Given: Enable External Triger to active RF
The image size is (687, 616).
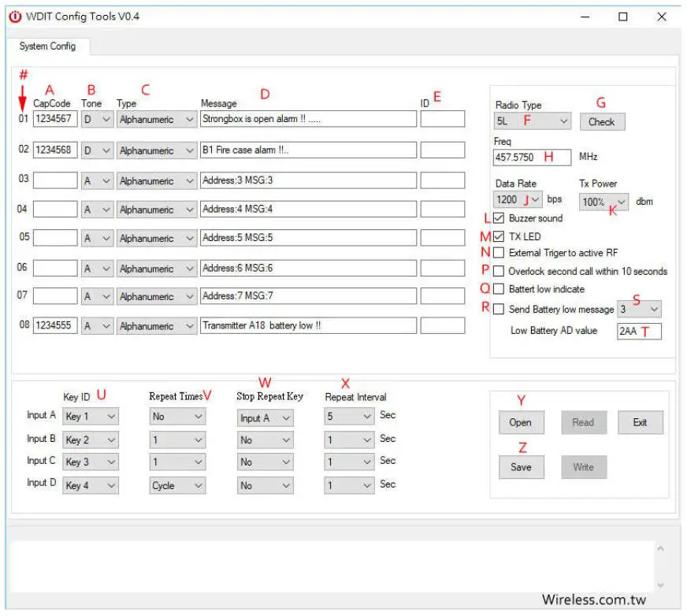Looking at the screenshot, I should (x=499, y=253).
